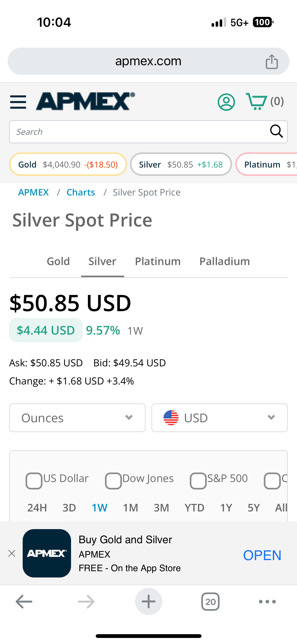Viewport: 297px width, 644px height.
Task: Check the Dow Jones comparison box
Action: pos(113,481)
